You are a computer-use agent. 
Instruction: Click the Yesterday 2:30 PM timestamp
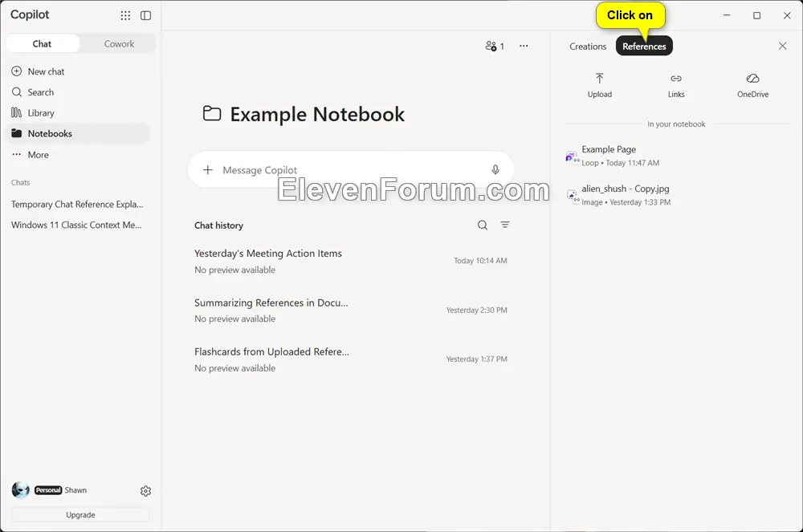[477, 310]
